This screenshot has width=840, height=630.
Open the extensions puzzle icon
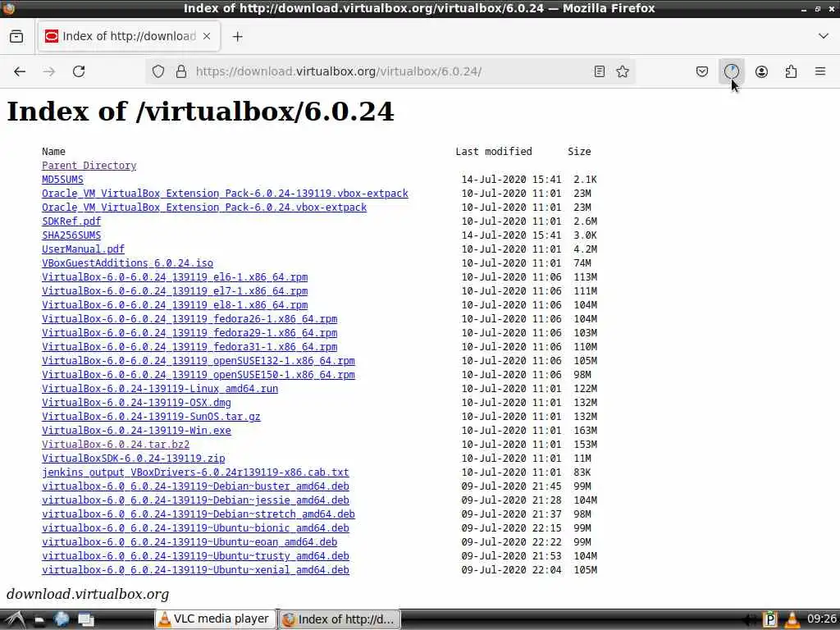(x=791, y=71)
